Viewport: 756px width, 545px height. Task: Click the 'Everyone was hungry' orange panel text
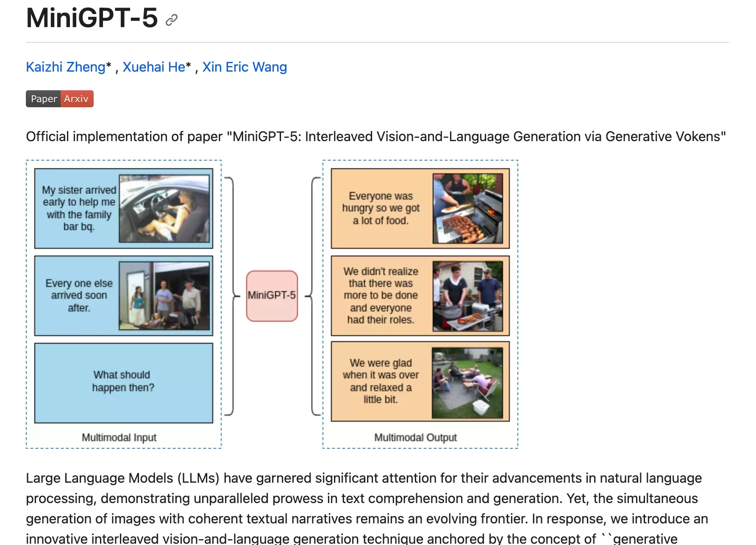click(381, 208)
